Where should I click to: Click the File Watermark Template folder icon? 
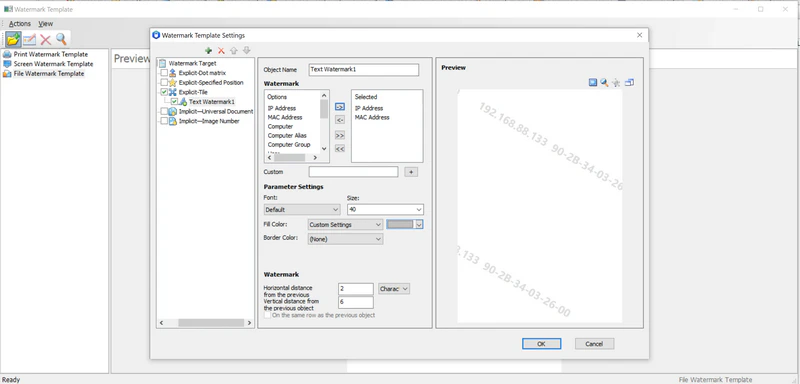(x=7, y=73)
